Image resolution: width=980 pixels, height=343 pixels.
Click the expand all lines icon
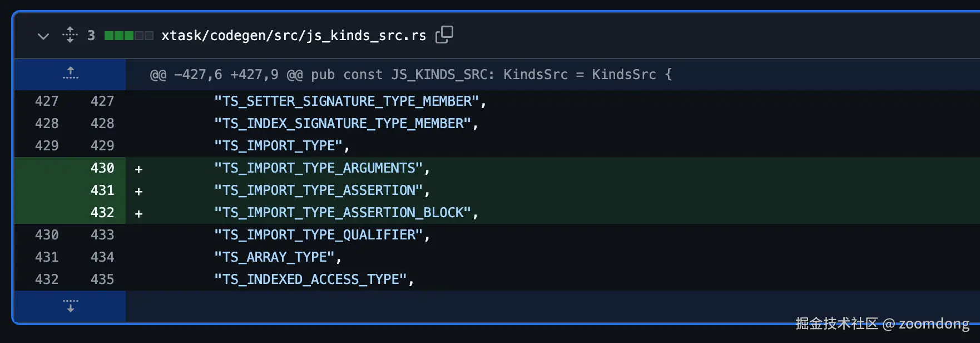[70, 35]
